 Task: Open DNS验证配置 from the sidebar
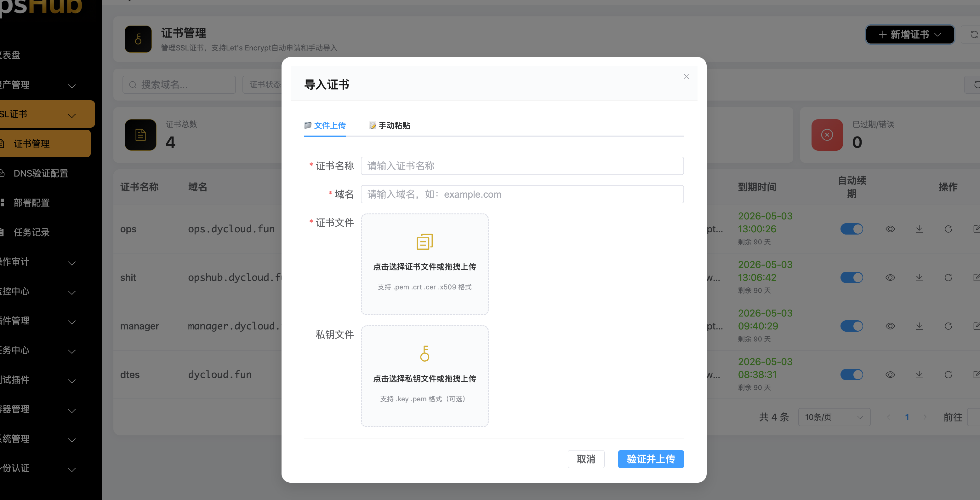[41, 174]
